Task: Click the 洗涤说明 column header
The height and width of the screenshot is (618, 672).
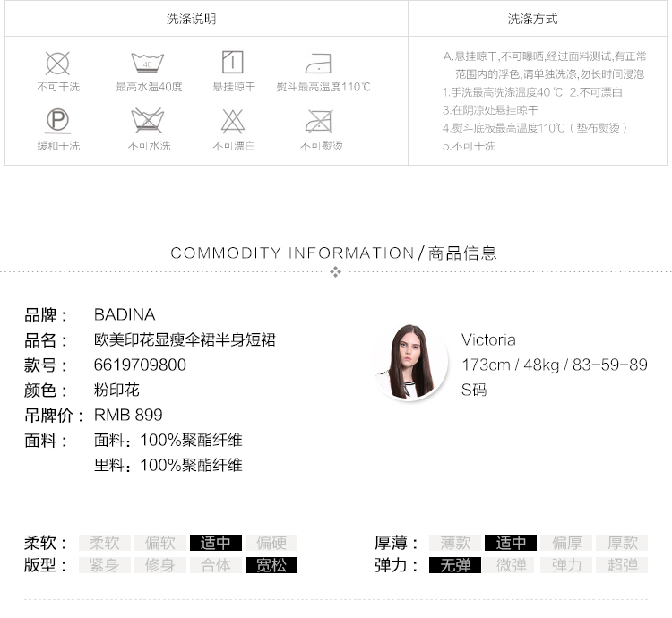Action: 191,19
